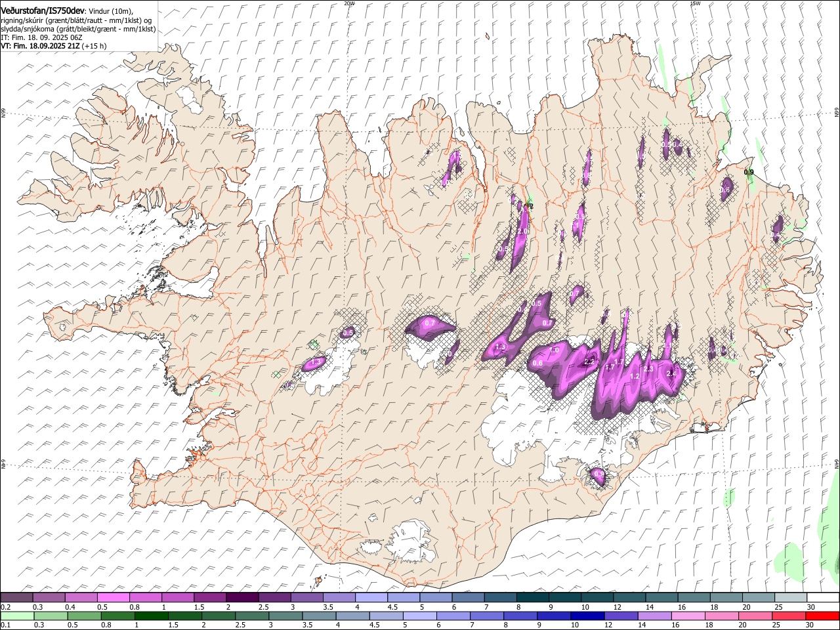The image size is (840, 630).
Task: Click the bottom legend swatch starting at 0.8
Action: tap(117, 616)
